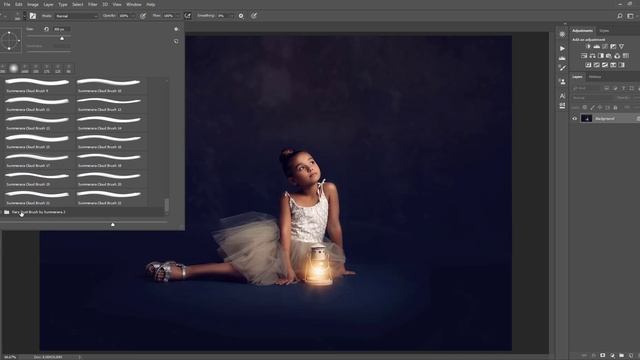Viewport: 640px width, 360px height.
Task: Select Summerana Cloud Brush 17
Action: pos(37,161)
